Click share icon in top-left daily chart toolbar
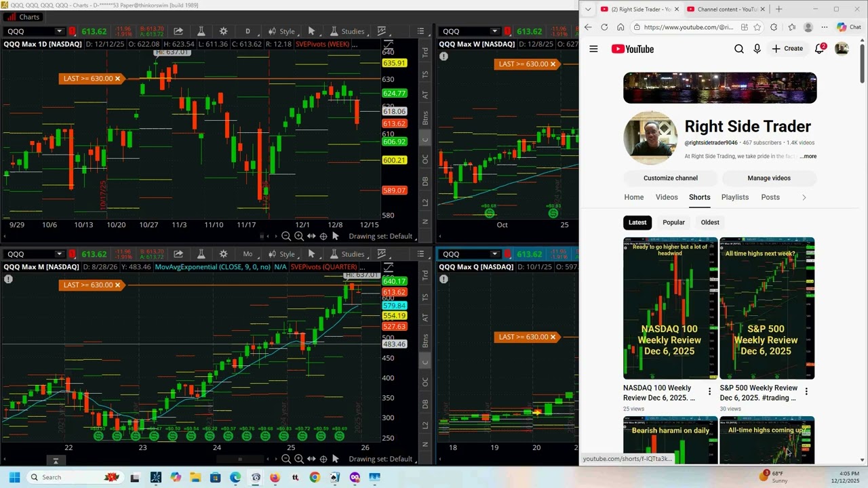Image resolution: width=868 pixels, height=488 pixels. (x=178, y=31)
